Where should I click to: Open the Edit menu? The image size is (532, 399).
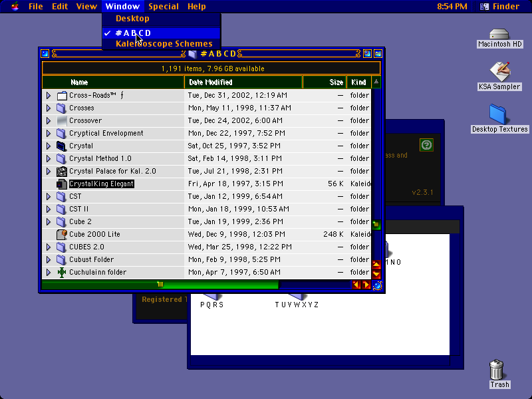[x=60, y=7]
